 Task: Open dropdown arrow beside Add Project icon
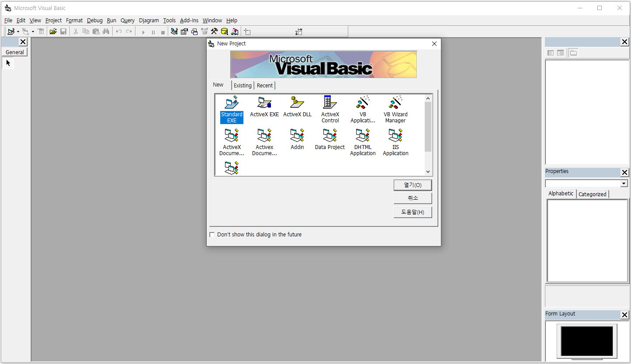18,32
